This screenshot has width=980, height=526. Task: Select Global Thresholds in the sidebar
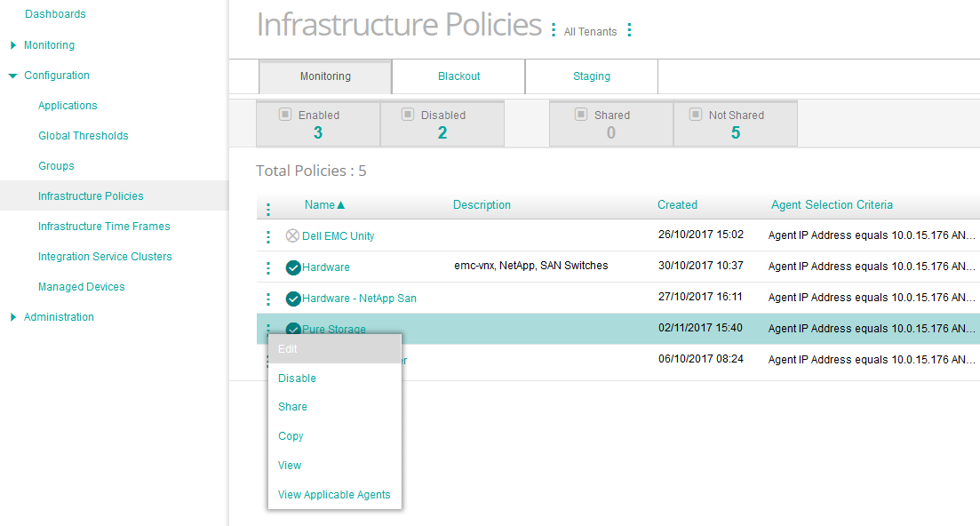click(83, 135)
